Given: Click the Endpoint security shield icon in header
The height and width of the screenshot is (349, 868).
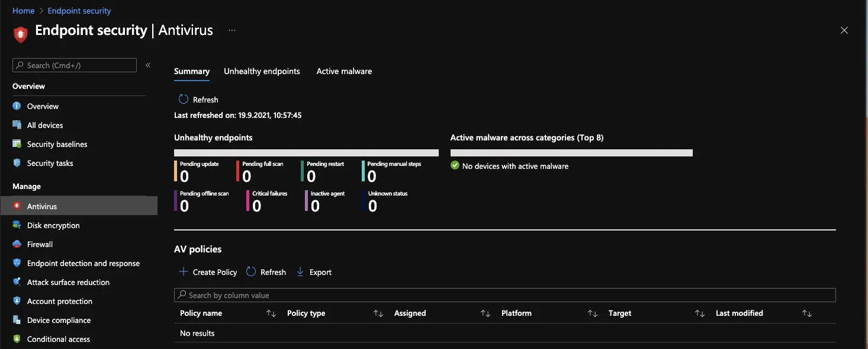Looking at the screenshot, I should (21, 34).
